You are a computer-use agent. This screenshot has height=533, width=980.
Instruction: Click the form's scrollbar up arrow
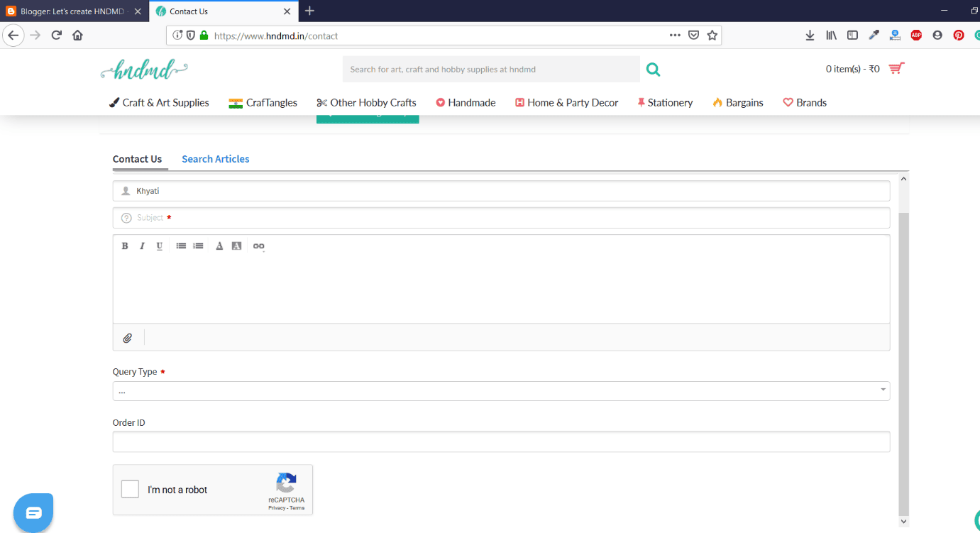pos(903,179)
